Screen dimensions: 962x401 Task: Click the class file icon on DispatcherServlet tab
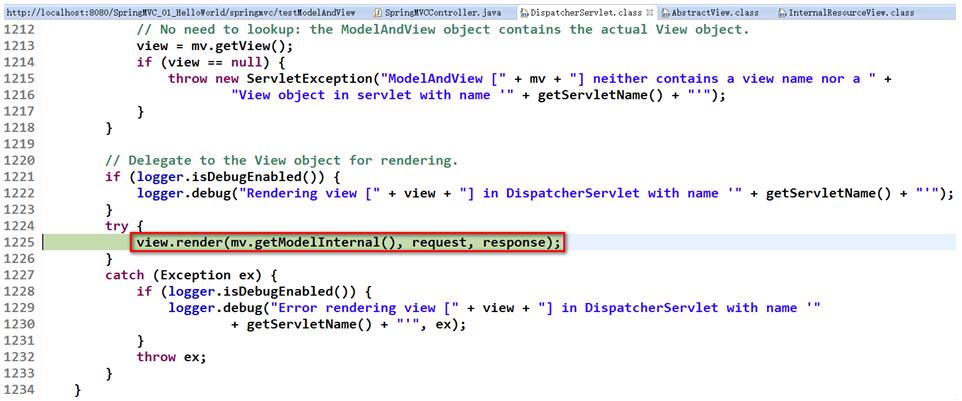click(x=525, y=13)
